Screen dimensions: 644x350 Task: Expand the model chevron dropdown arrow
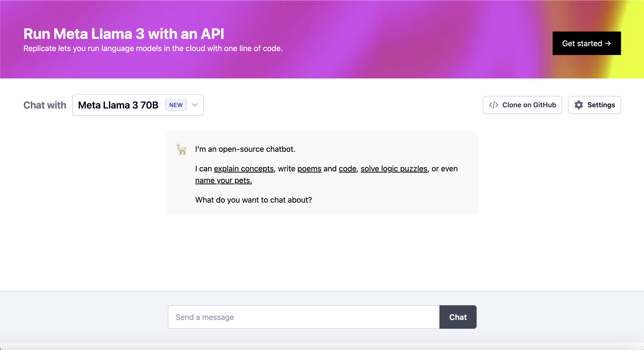(x=195, y=105)
